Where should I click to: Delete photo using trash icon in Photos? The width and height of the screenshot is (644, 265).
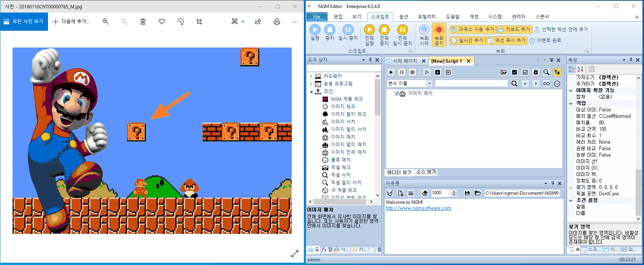tap(143, 22)
